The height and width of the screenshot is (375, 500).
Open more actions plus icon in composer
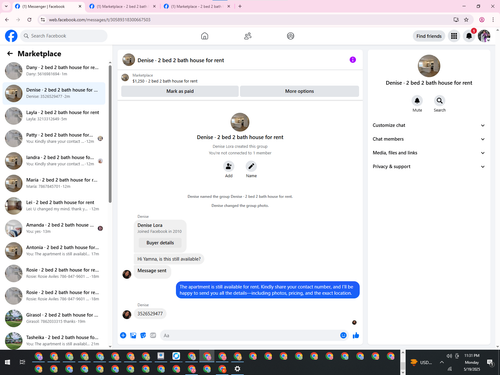pos(123,335)
